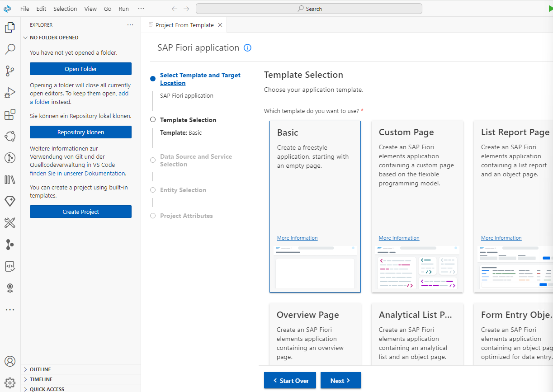Open the Manage settings gear icon

coord(9,383)
